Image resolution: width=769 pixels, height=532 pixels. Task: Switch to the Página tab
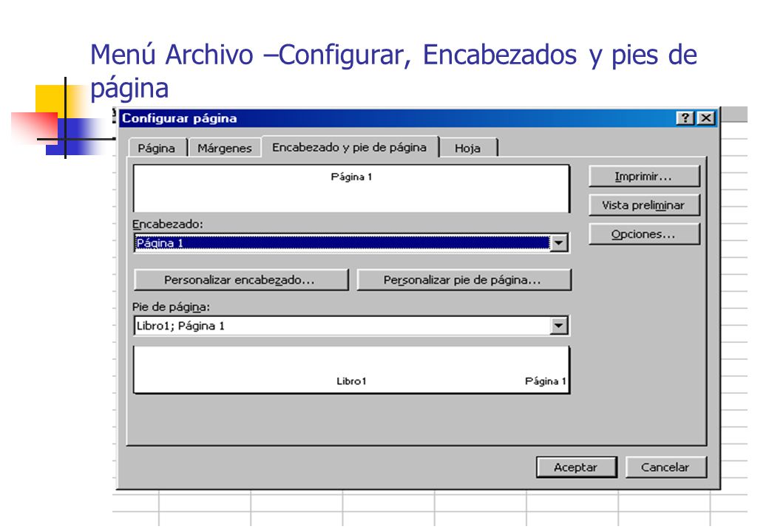(157, 148)
